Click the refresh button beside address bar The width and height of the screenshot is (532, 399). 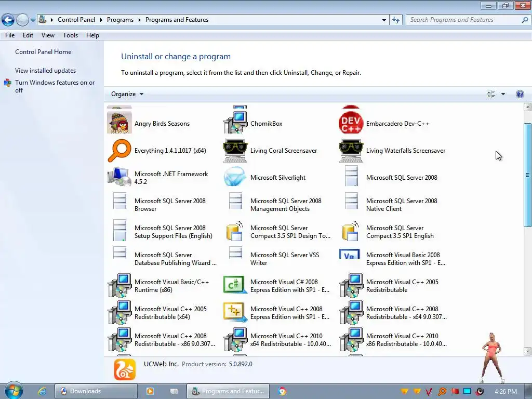tap(395, 20)
